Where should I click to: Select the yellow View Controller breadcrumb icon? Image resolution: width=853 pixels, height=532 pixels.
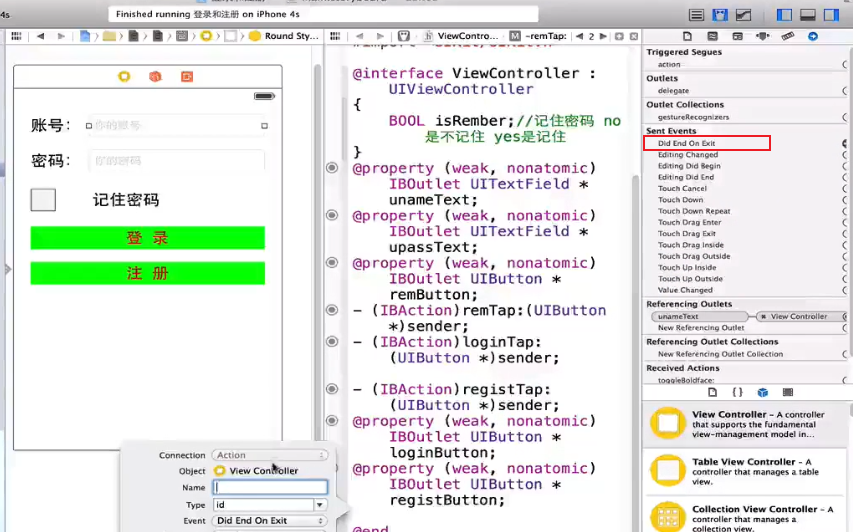(x=206, y=36)
